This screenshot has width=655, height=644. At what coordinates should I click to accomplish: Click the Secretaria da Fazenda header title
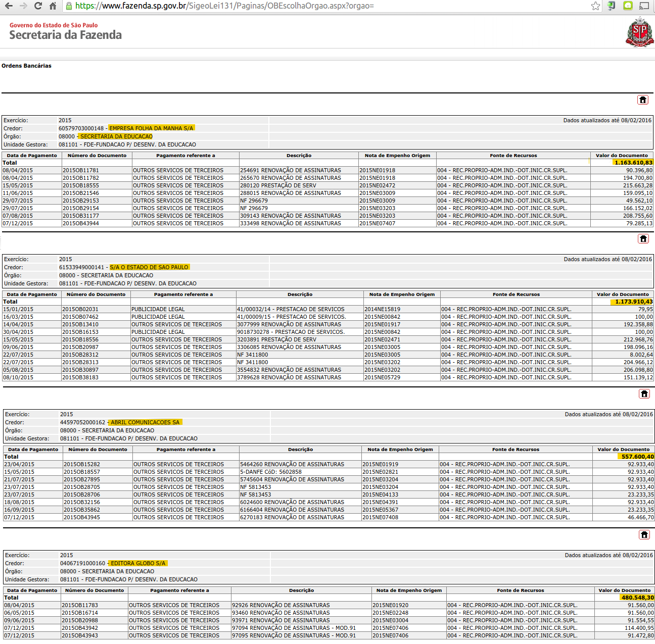pos(66,35)
